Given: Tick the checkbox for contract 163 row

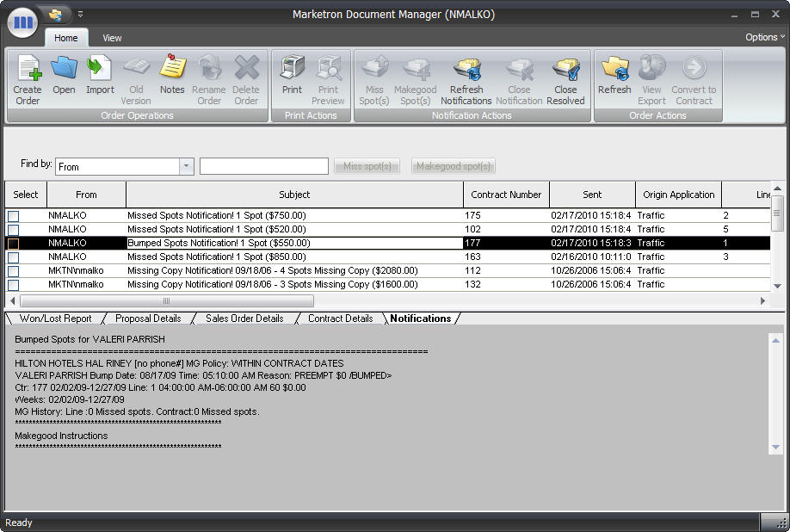Looking at the screenshot, I should (14, 257).
